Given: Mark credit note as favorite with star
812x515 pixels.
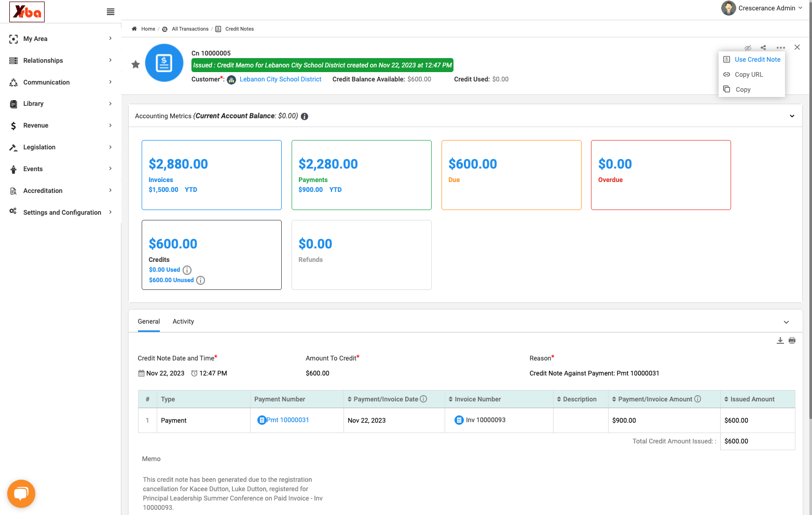Looking at the screenshot, I should [x=135, y=64].
